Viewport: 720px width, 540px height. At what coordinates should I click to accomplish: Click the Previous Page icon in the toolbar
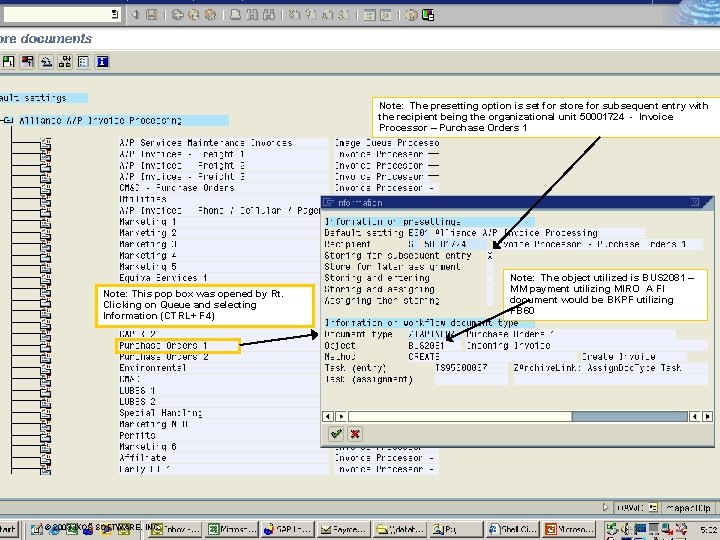point(310,15)
